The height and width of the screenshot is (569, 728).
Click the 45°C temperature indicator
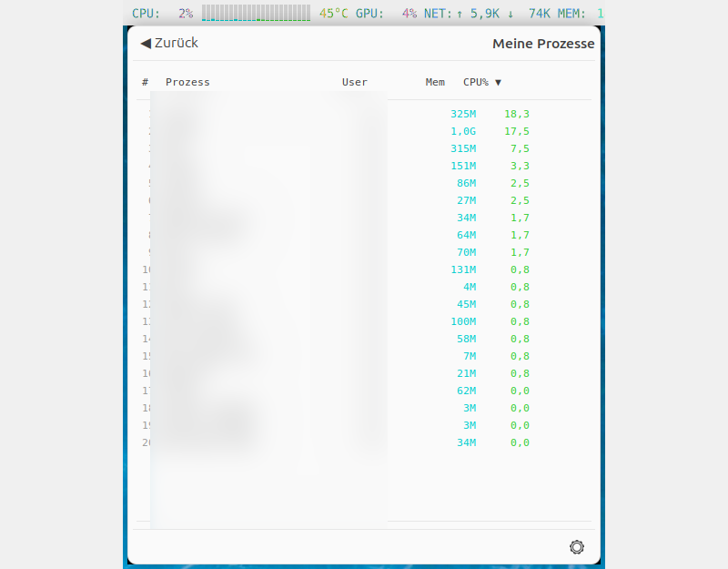tap(333, 14)
